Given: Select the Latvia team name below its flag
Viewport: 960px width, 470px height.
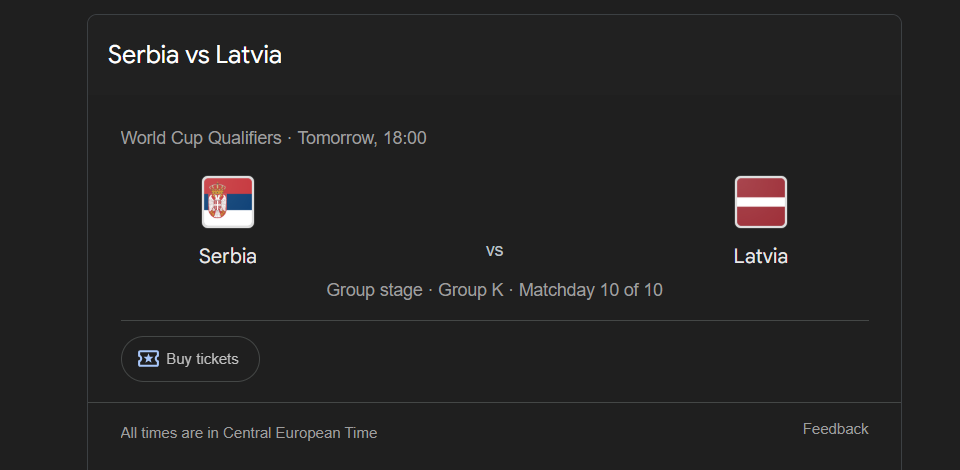Looking at the screenshot, I should pyautogui.click(x=761, y=256).
